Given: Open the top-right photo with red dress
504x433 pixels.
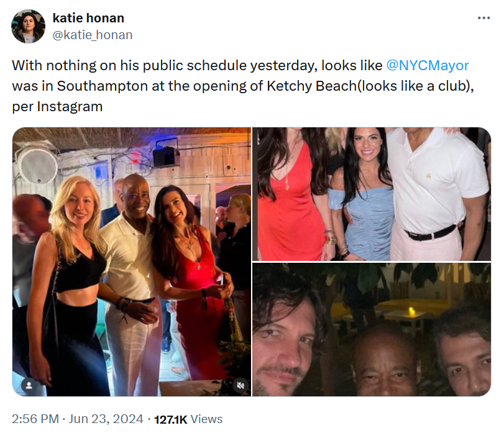Looking at the screenshot, I should [x=372, y=193].
